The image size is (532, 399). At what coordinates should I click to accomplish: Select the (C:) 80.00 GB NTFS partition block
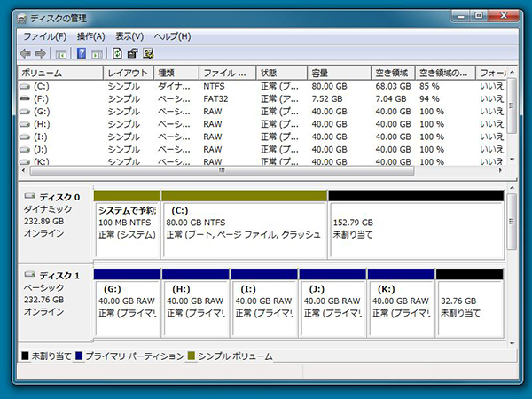[245, 223]
